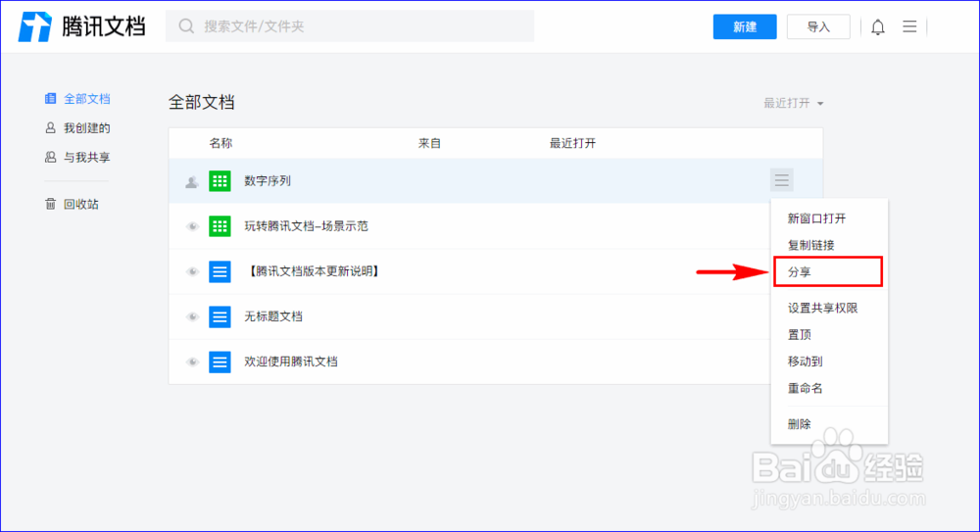The width and height of the screenshot is (980, 532).
Task: Click the search magnifier icon
Action: pos(186,26)
